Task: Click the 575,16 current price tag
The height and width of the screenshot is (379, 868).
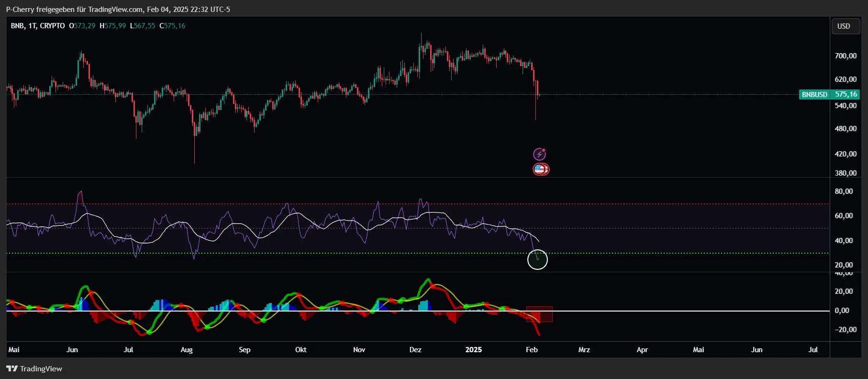Action: coord(846,94)
